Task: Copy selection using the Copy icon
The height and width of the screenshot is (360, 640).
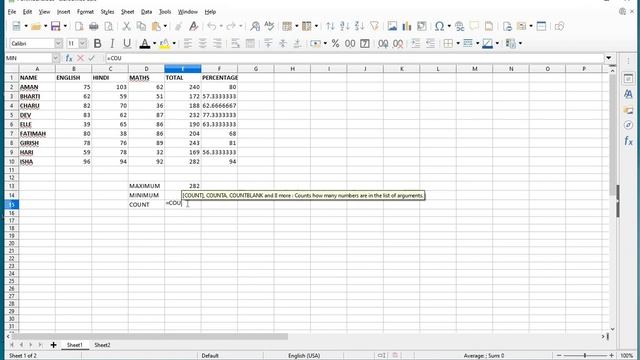Action: [141, 27]
